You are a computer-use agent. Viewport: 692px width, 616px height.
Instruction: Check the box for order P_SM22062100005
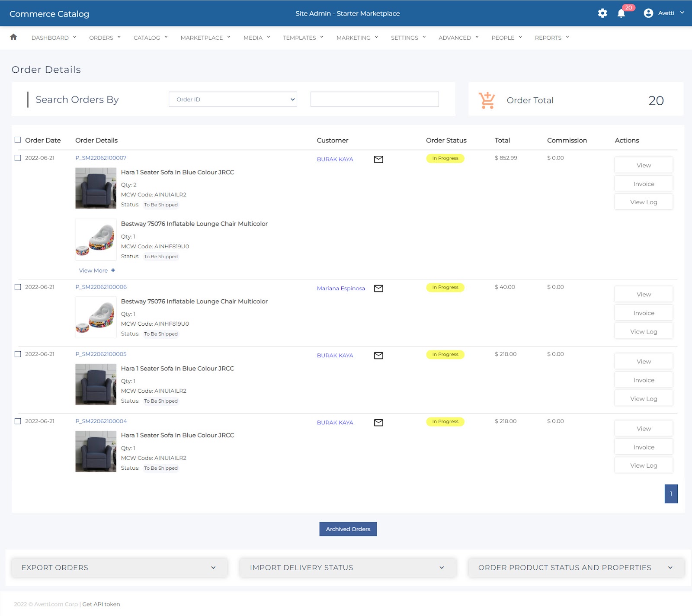pyautogui.click(x=18, y=354)
